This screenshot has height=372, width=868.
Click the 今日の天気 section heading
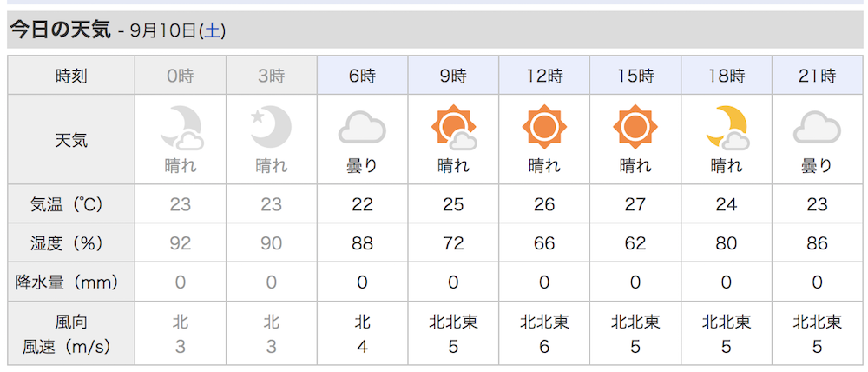click(61, 30)
